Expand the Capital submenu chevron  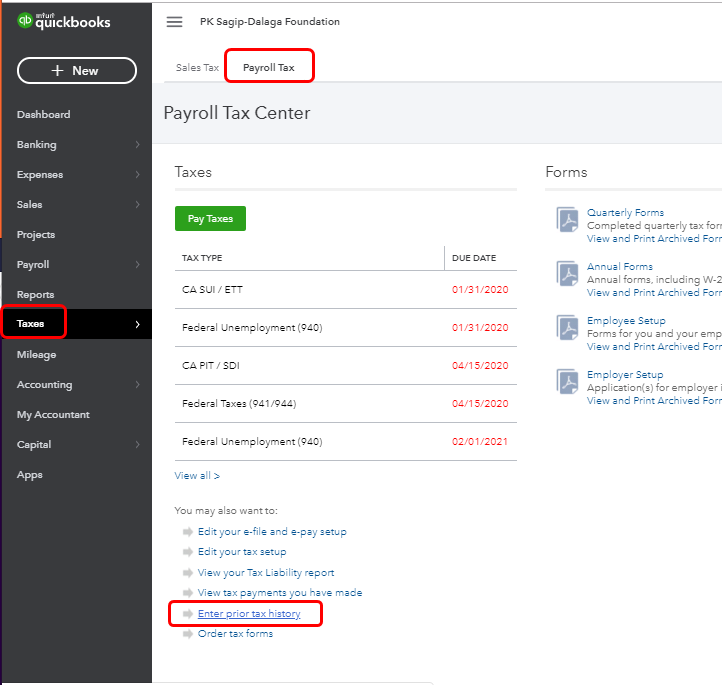137,444
